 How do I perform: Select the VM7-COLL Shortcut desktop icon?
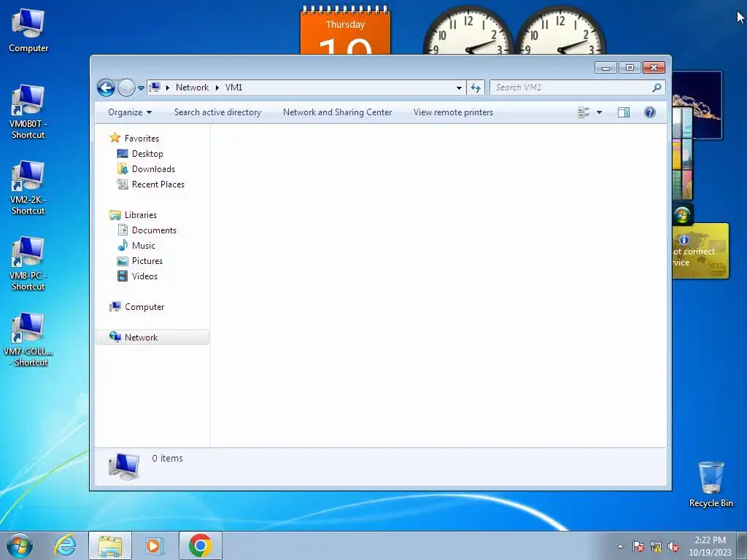[x=28, y=340]
